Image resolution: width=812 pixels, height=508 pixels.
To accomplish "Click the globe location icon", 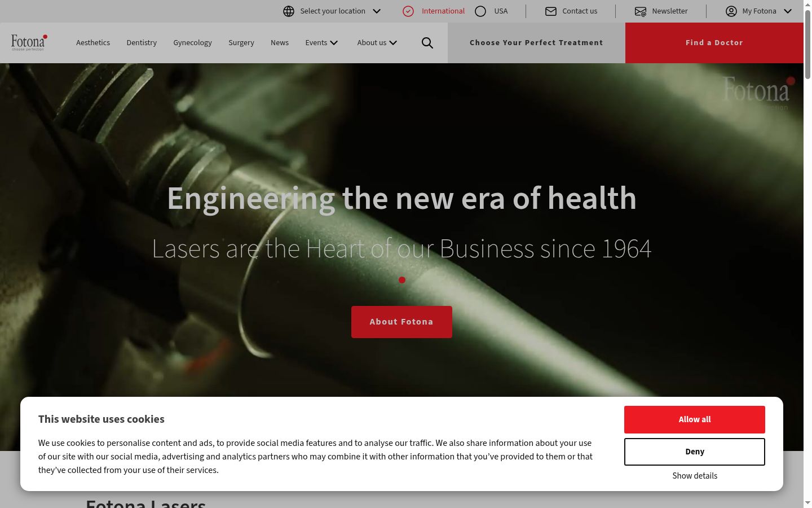I will 289,11.
